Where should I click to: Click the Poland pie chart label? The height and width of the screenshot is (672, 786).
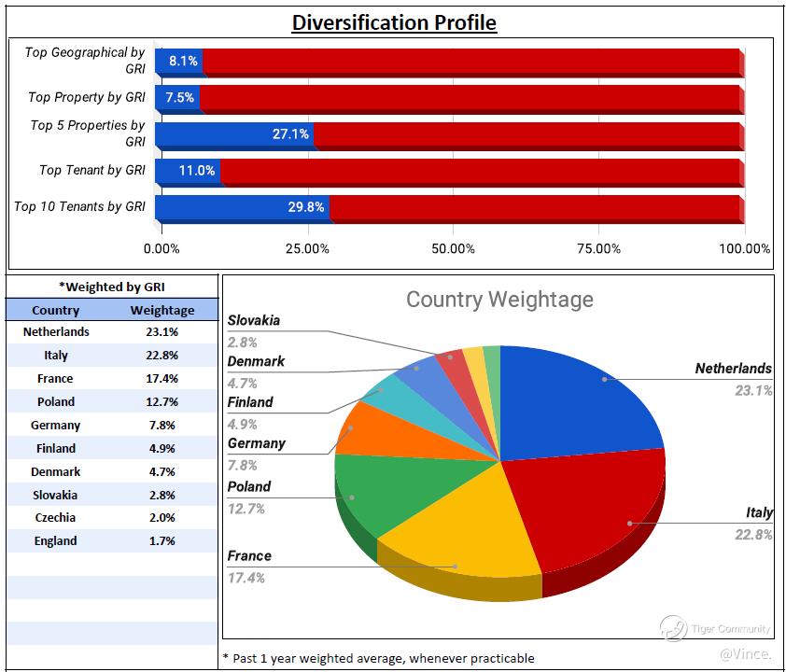[x=249, y=486]
